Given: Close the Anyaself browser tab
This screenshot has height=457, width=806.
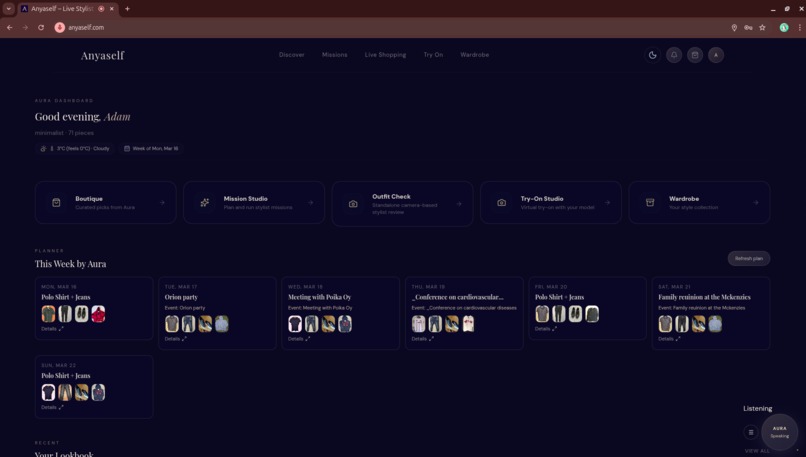Looking at the screenshot, I should tap(112, 9).
